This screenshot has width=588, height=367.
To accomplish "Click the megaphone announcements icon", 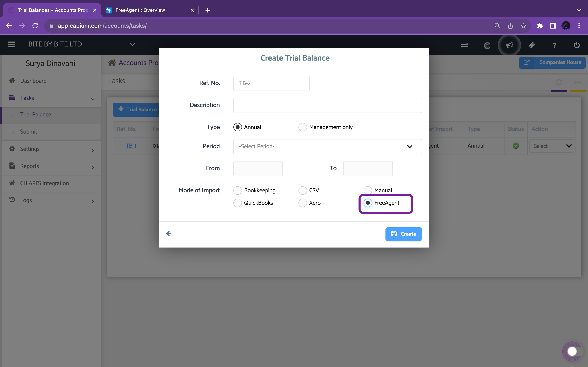I will click(509, 45).
